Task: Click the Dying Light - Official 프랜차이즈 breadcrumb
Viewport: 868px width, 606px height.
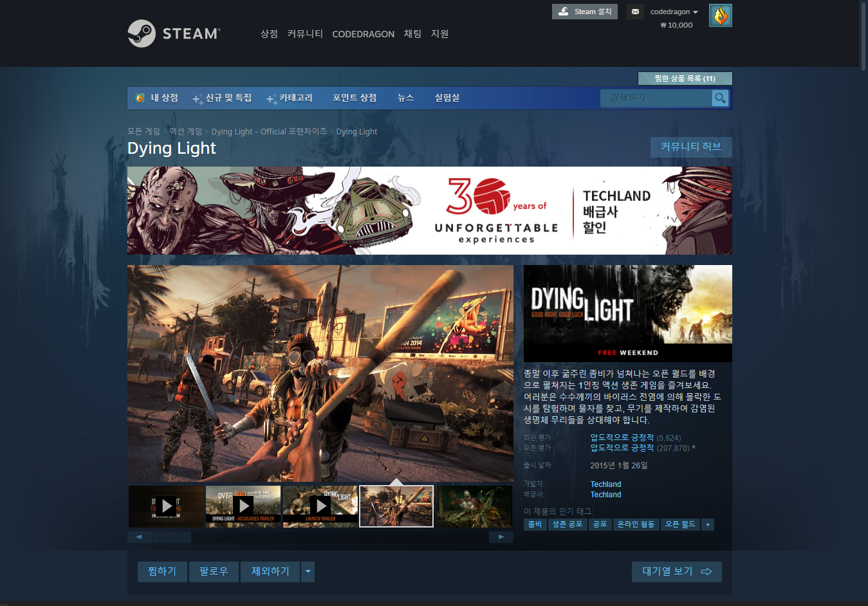Action: [269, 131]
